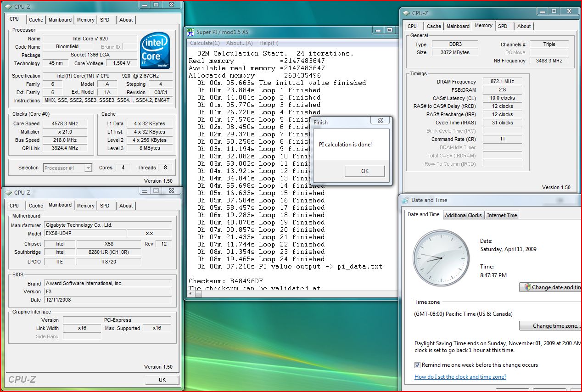The image size is (582, 392).
Task: Open Memory tab in Mainboard CPU-Z window
Action: coord(86,206)
